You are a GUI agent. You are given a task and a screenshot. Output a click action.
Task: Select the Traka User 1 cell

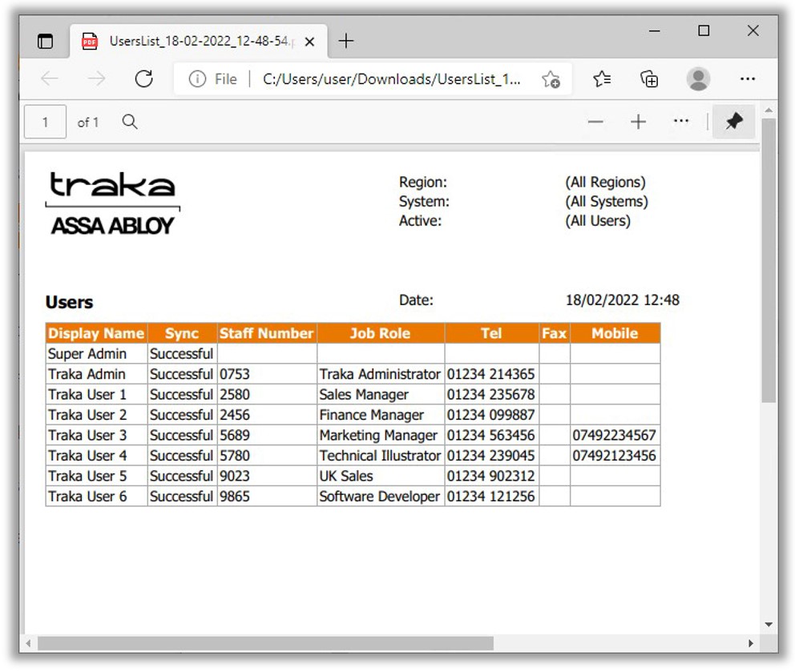pos(96,394)
